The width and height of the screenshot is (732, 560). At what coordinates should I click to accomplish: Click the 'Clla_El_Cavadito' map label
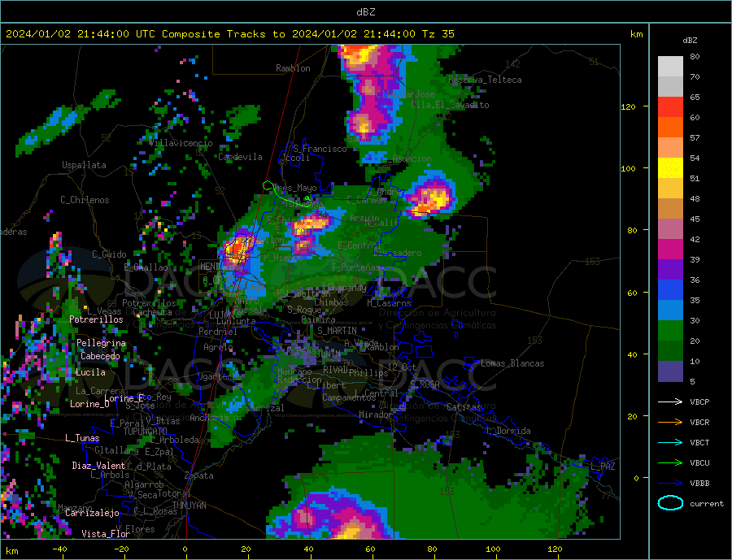coord(450,105)
